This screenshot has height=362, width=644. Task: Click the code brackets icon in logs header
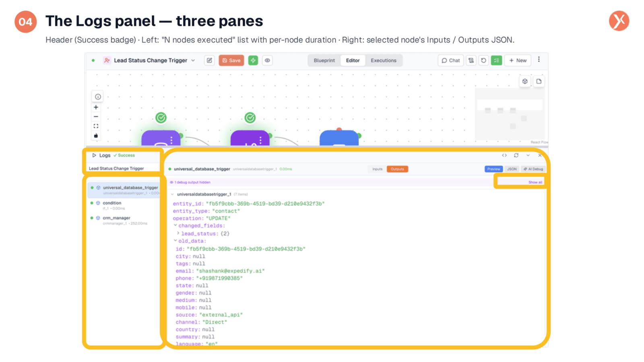tap(504, 155)
